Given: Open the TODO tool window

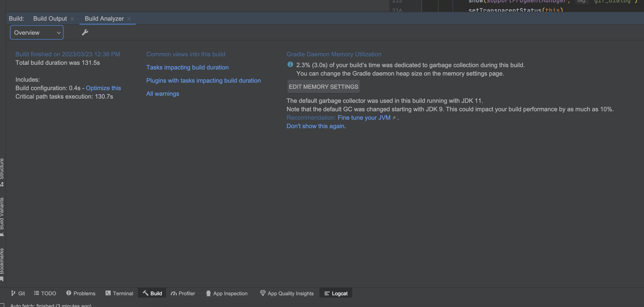Looking at the screenshot, I should [45, 293].
